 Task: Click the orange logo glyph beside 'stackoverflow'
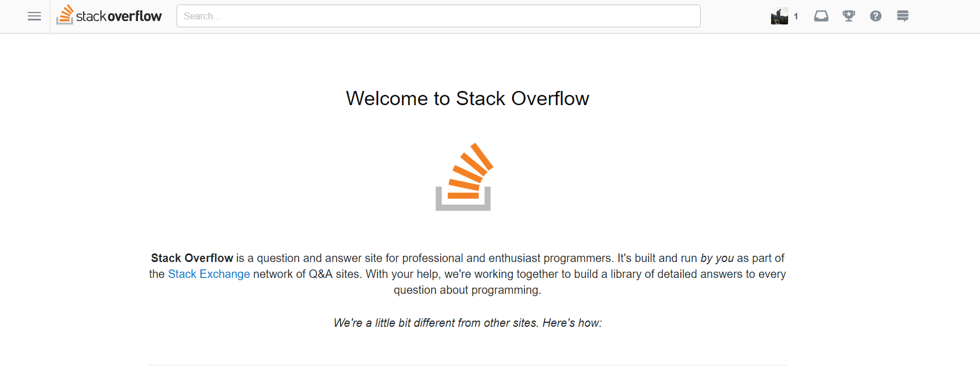[x=64, y=15]
